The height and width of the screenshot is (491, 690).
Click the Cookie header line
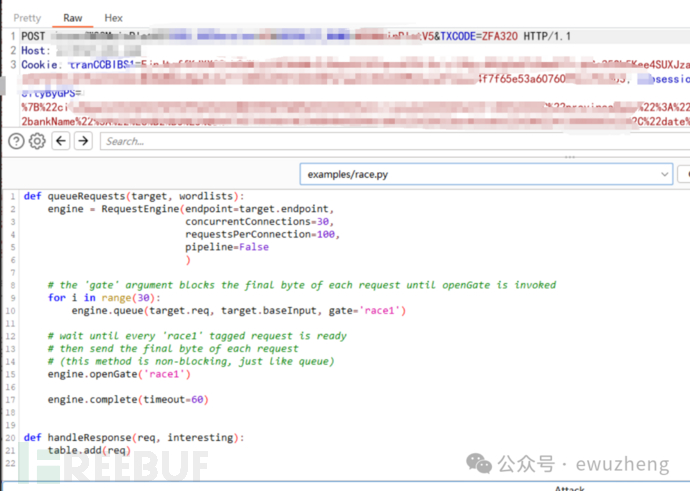point(45,64)
